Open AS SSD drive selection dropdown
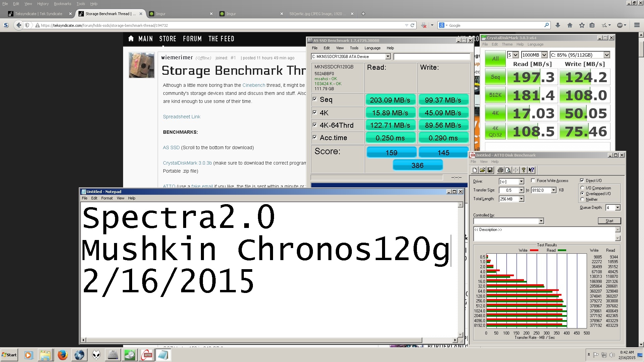The width and height of the screenshot is (644, 362). click(388, 57)
